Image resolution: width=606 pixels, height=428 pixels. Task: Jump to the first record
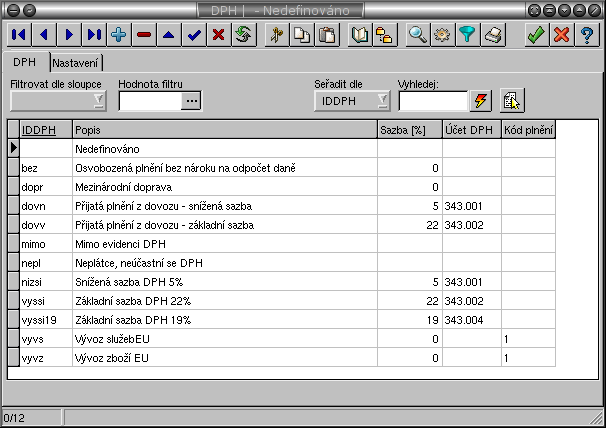click(19, 34)
